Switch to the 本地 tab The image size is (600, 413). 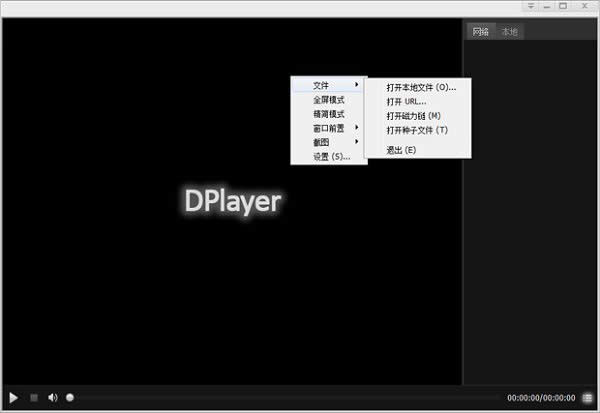pos(510,31)
